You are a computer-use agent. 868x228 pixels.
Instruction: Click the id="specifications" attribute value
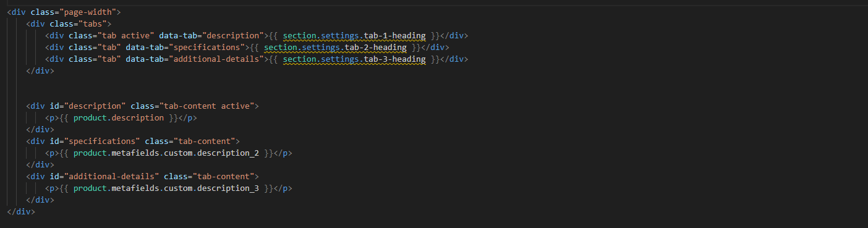coord(102,141)
